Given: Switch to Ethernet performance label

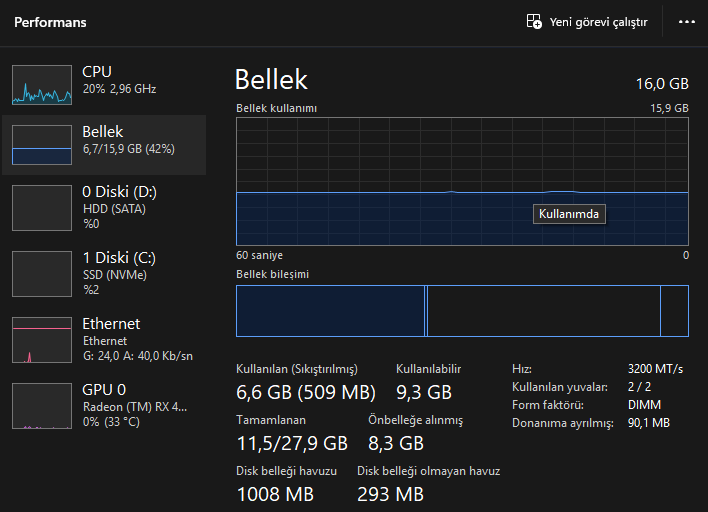Looking at the screenshot, I should pyautogui.click(x=111, y=324).
